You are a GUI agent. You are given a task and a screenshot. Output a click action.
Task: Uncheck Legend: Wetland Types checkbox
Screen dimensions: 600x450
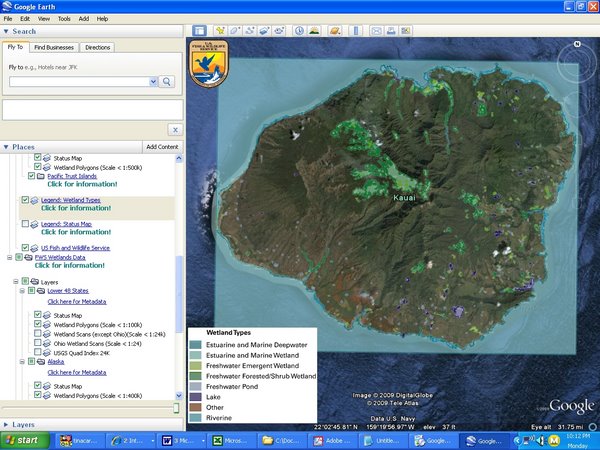click(x=25, y=200)
